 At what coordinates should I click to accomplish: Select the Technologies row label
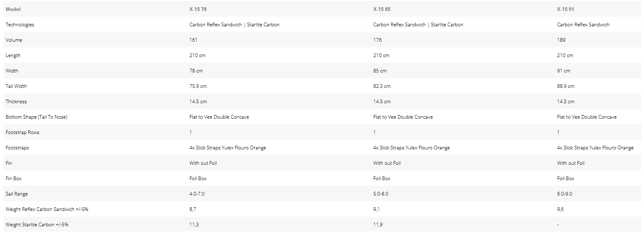tap(20, 25)
